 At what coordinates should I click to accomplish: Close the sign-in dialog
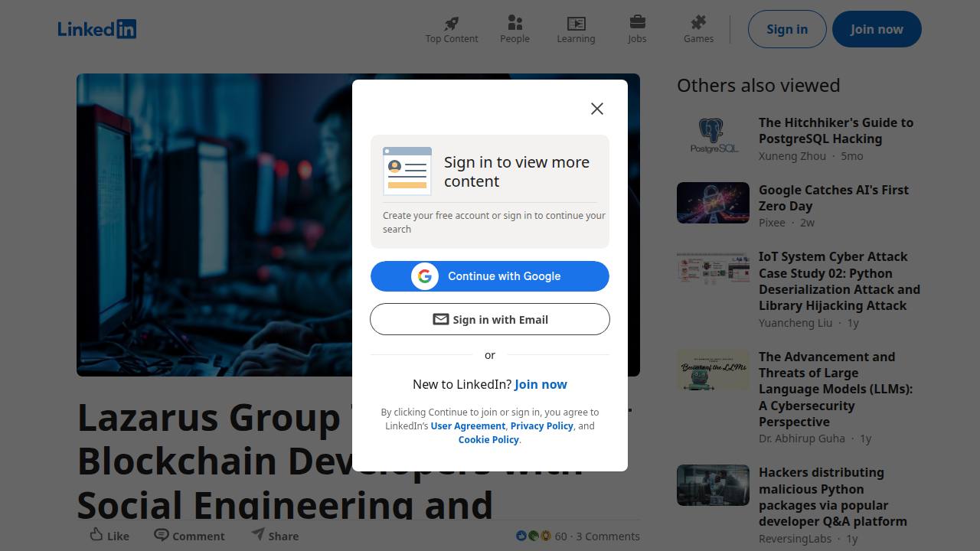point(597,109)
